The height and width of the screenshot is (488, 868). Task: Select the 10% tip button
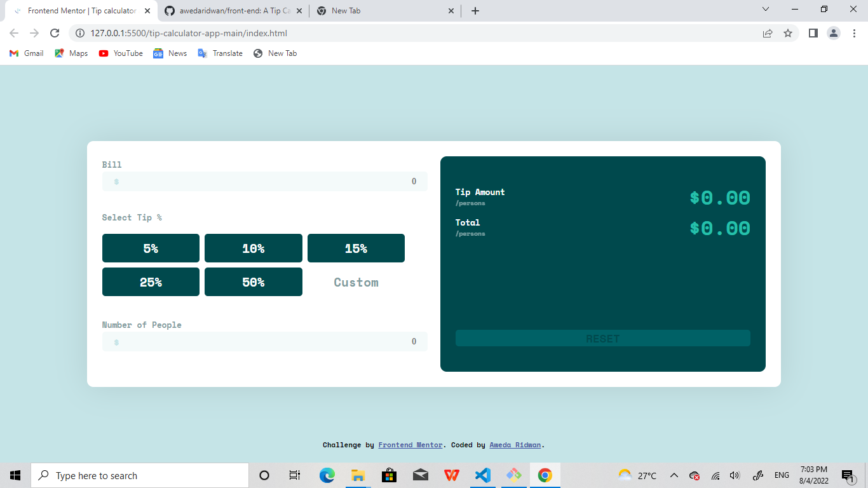(x=254, y=248)
